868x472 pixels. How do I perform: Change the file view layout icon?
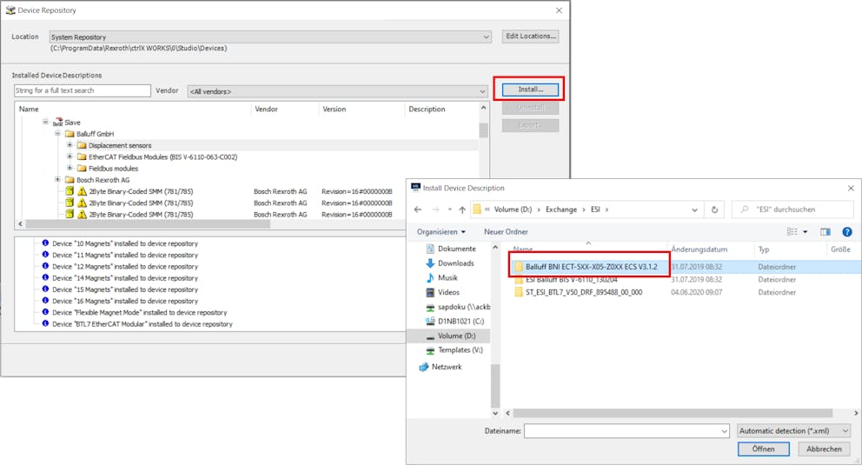pyautogui.click(x=792, y=231)
